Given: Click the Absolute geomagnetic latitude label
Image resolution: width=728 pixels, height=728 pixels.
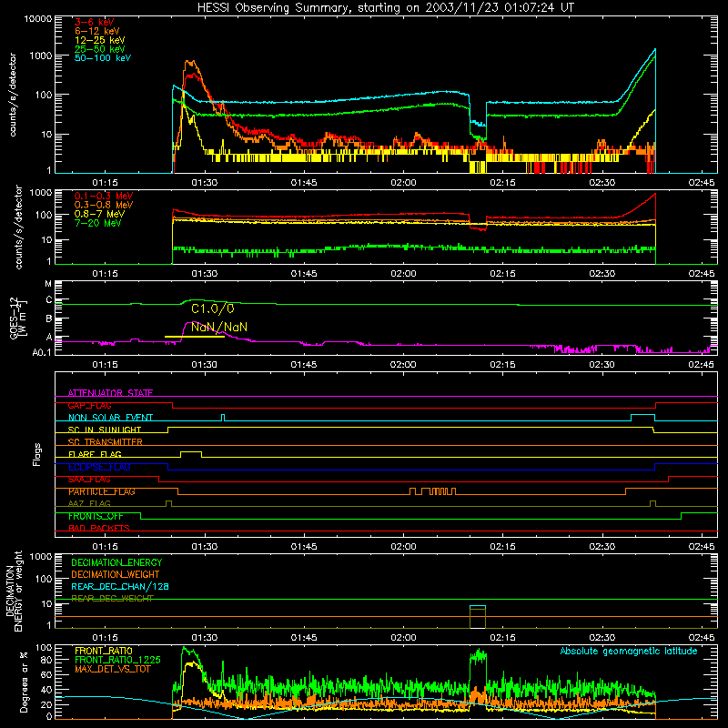Looking at the screenshot, I should click(x=629, y=651).
